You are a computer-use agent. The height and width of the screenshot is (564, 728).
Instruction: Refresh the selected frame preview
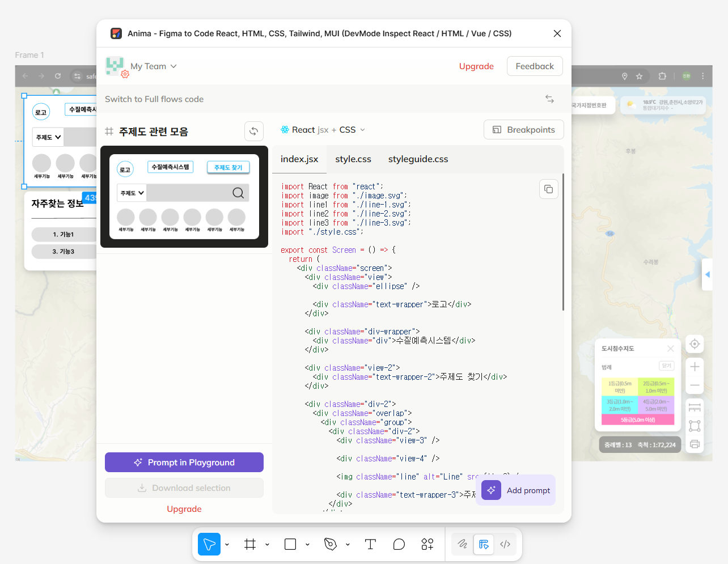point(254,131)
